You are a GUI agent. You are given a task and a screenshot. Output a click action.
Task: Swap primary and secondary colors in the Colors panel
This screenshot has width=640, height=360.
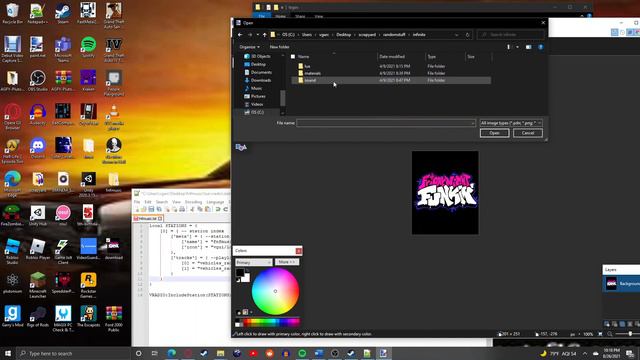coord(247,271)
